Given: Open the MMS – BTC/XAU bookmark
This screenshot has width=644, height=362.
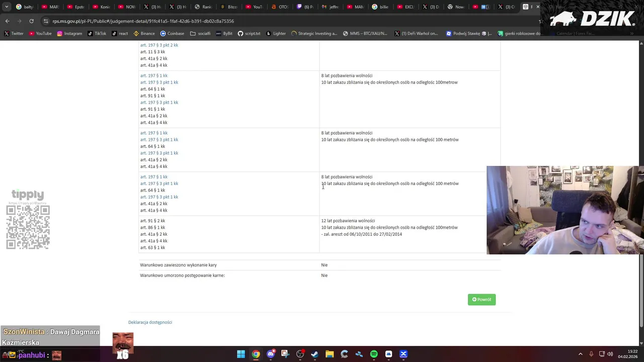Looking at the screenshot, I should click(x=365, y=34).
